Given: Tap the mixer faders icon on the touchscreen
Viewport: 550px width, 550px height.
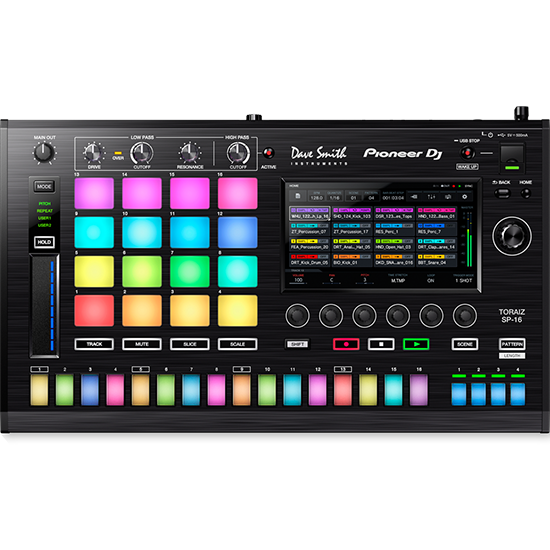Looking at the screenshot, I should pyautogui.click(x=431, y=197).
